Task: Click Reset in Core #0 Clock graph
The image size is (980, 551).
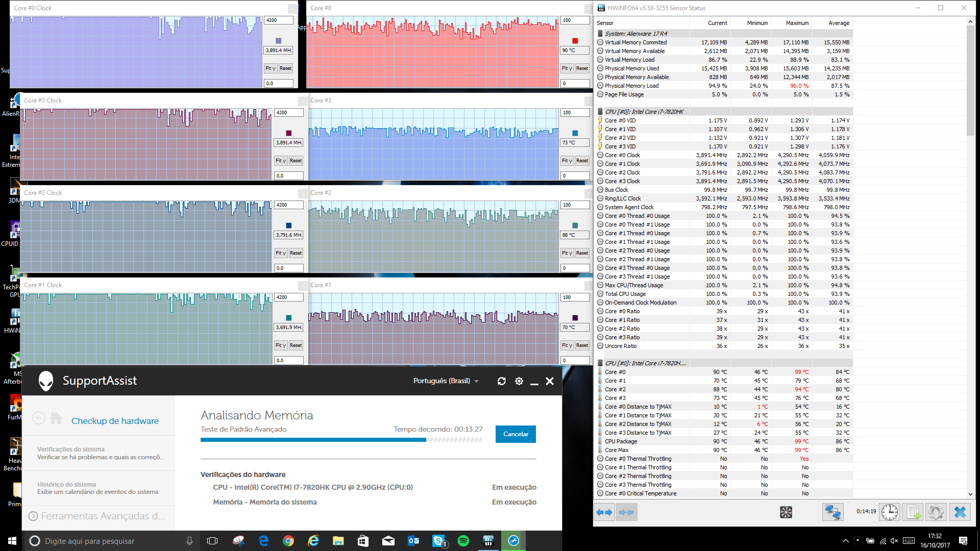Action: pyautogui.click(x=286, y=68)
